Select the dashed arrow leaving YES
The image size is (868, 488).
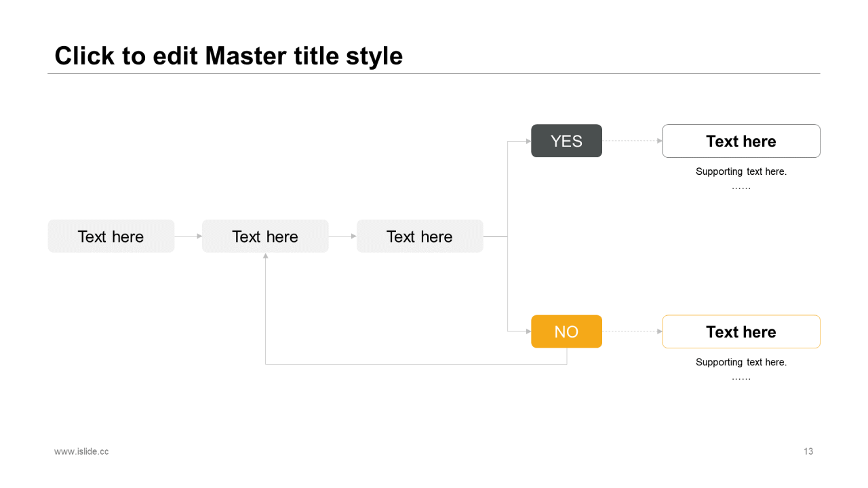pyautogui.click(x=631, y=141)
